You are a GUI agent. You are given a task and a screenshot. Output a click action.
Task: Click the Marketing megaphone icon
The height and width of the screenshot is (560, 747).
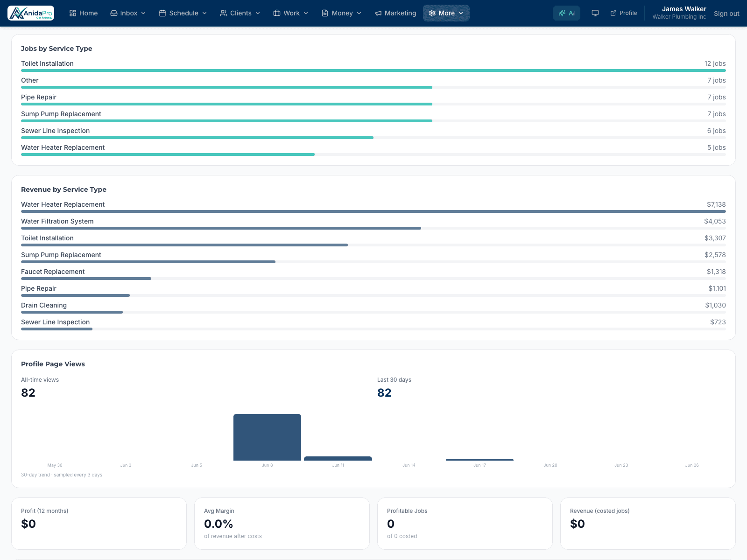pyautogui.click(x=378, y=13)
